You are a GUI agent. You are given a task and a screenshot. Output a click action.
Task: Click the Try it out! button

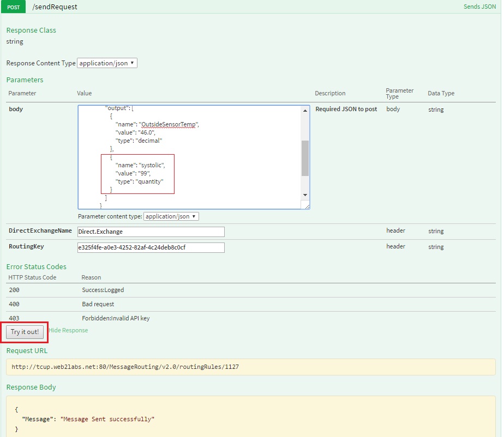25,332
